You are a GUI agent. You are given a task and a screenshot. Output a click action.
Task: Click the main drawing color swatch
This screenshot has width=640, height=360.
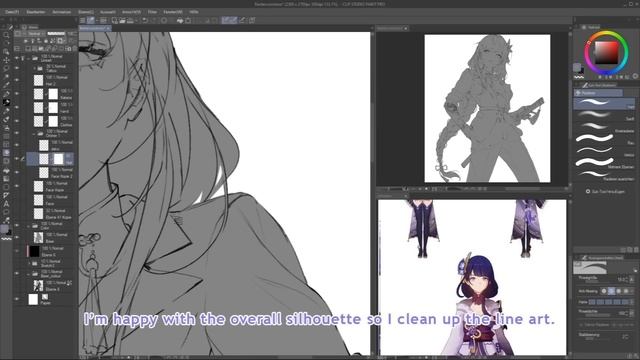click(577, 67)
